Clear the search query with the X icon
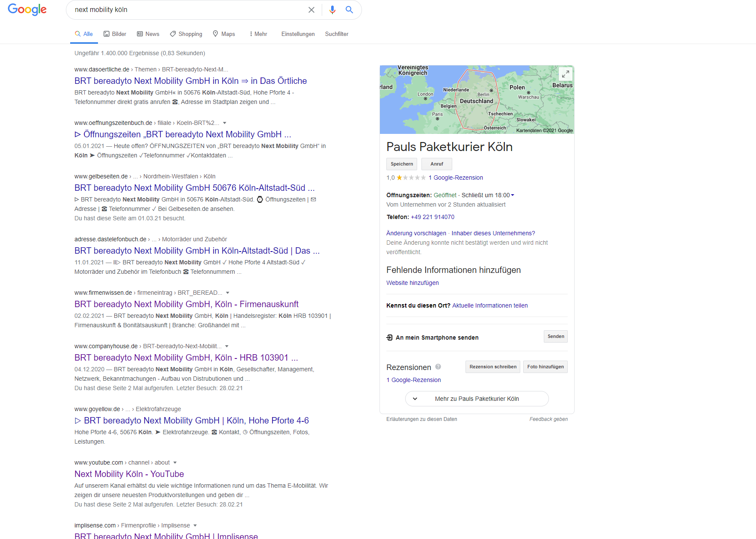756x539 pixels. [x=311, y=10]
